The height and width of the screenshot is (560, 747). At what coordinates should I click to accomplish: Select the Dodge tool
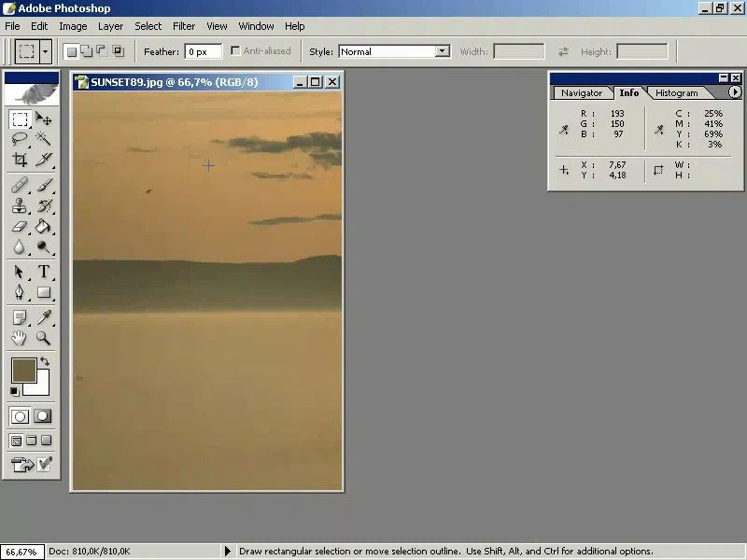43,246
